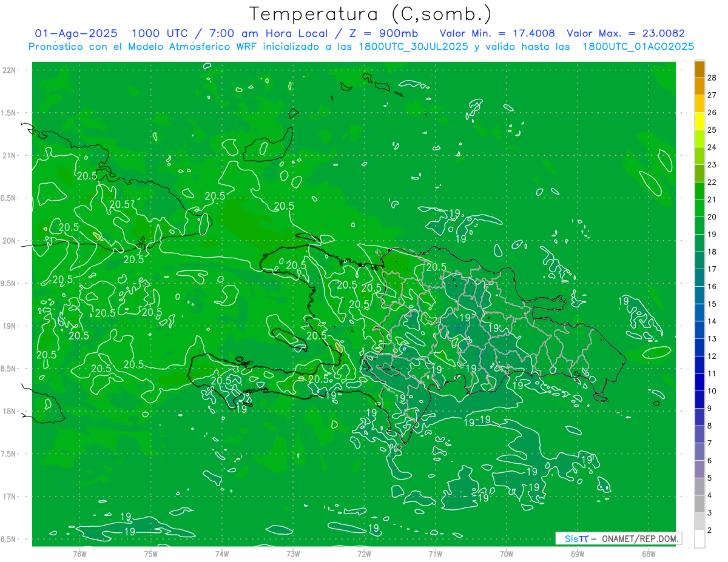Click the "Valor Min. = 17.4008" readout

(x=497, y=33)
